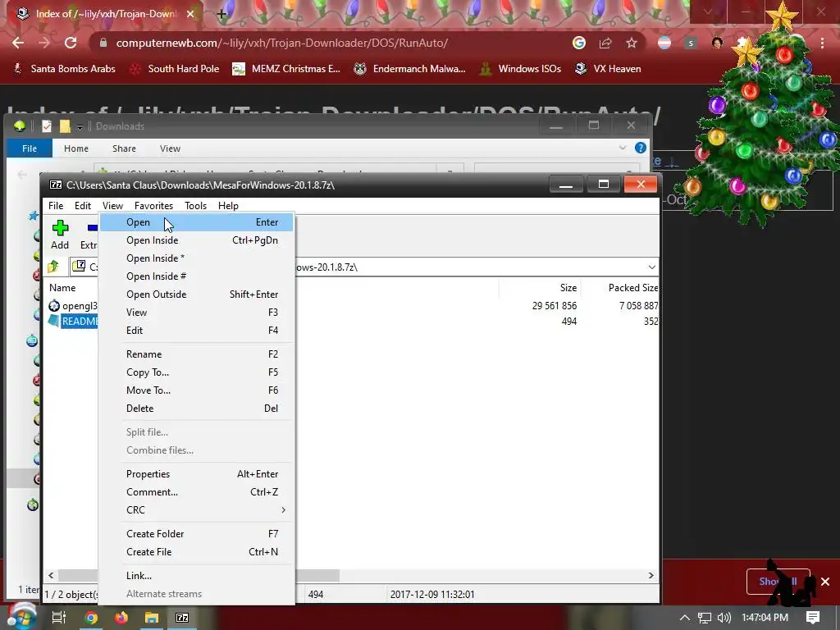Choose Move To... menu entry

tap(197, 390)
